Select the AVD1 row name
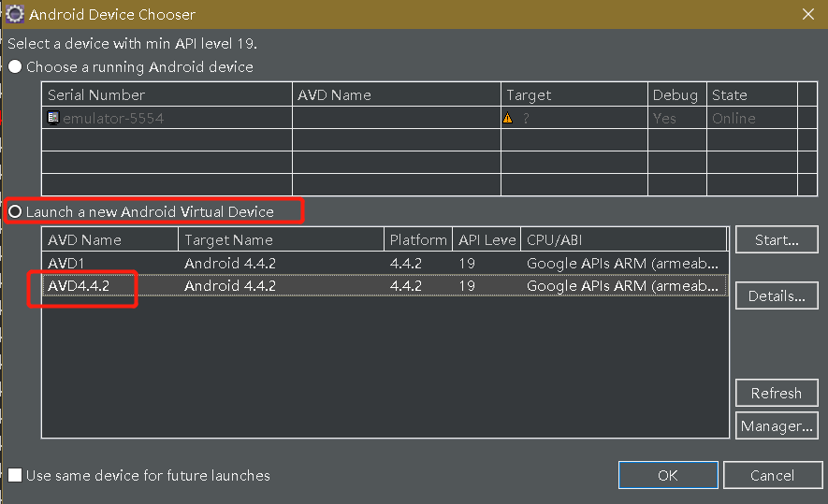 point(66,263)
